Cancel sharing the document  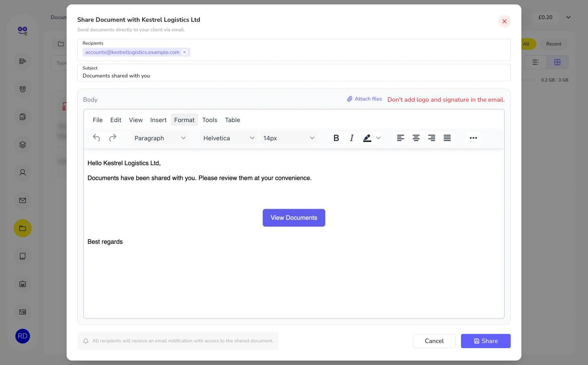434,341
